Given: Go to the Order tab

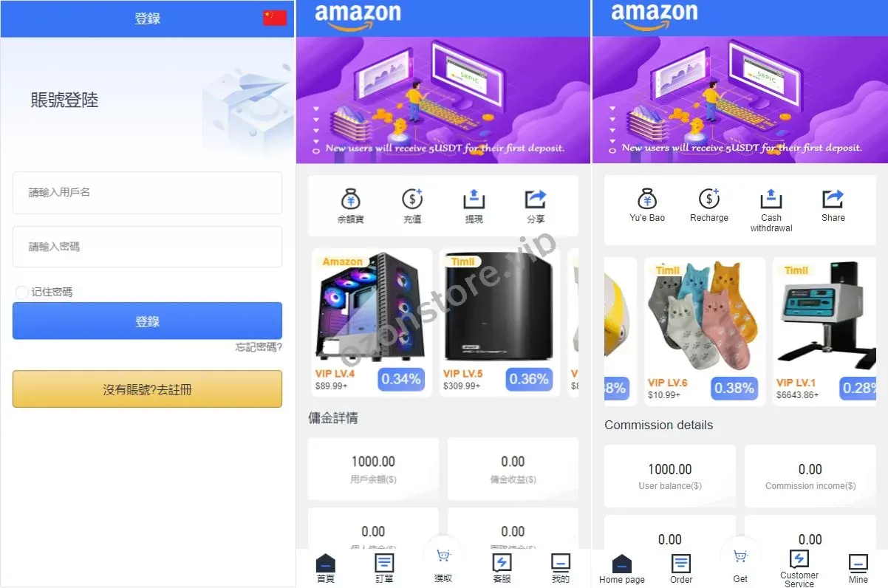Looking at the screenshot, I should [681, 569].
